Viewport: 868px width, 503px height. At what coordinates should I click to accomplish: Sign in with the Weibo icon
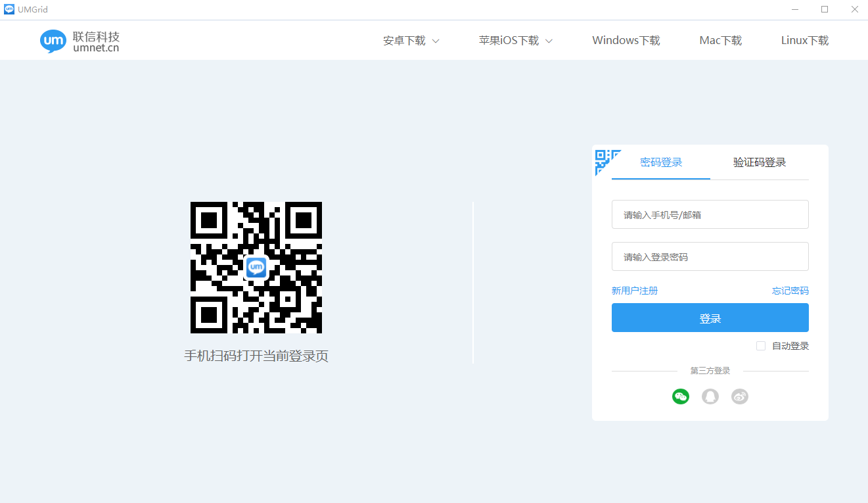pyautogui.click(x=740, y=396)
